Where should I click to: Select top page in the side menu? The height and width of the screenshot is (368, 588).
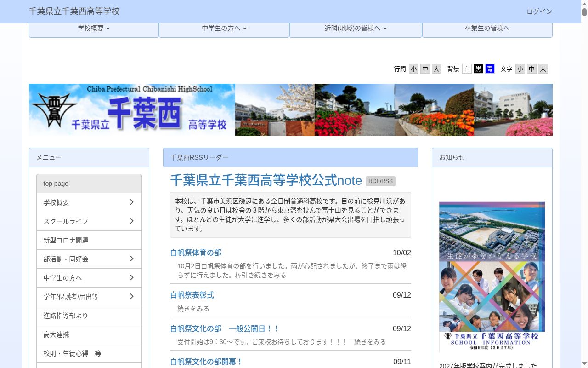[x=89, y=184]
